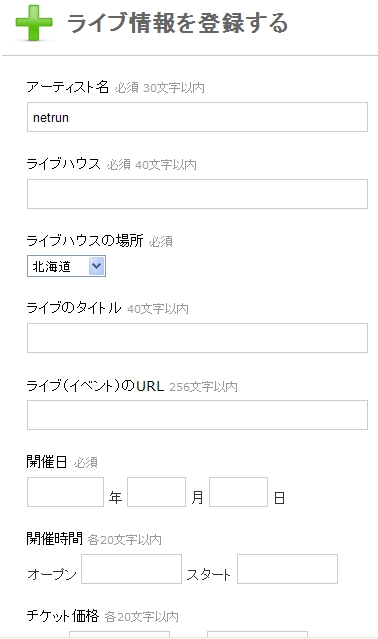378x639 pixels.
Task: Click the アーティスト名 label
Action: click(x=68, y=87)
